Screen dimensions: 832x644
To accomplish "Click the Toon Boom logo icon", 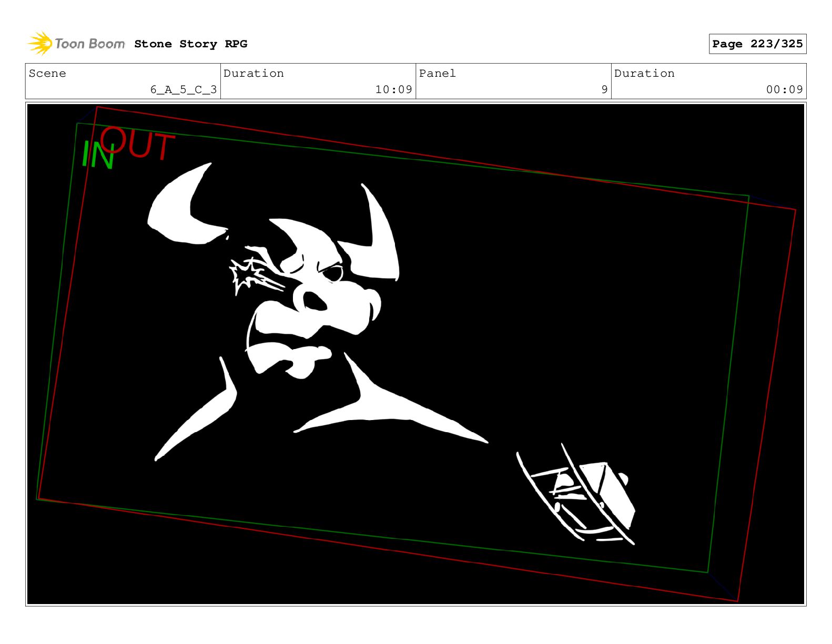I will point(40,43).
